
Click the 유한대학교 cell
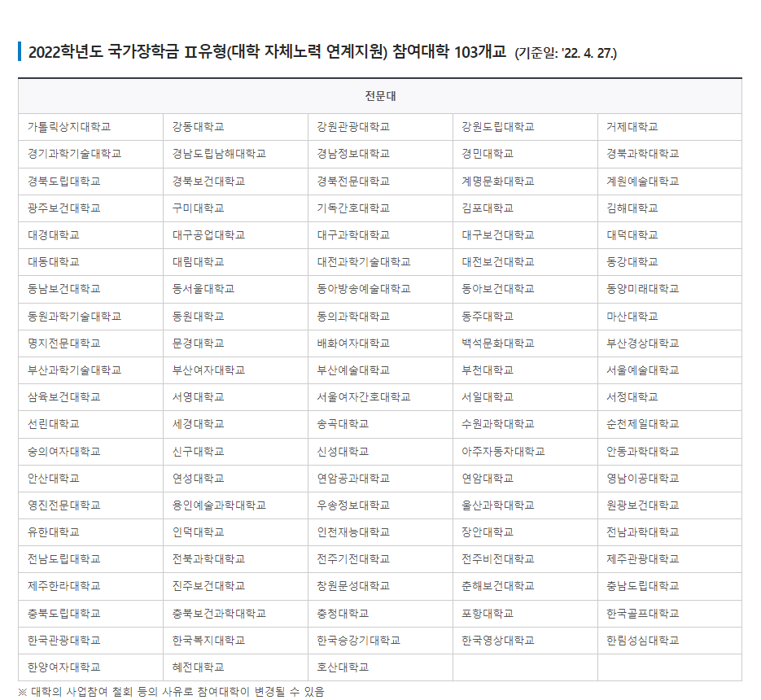[91, 532]
